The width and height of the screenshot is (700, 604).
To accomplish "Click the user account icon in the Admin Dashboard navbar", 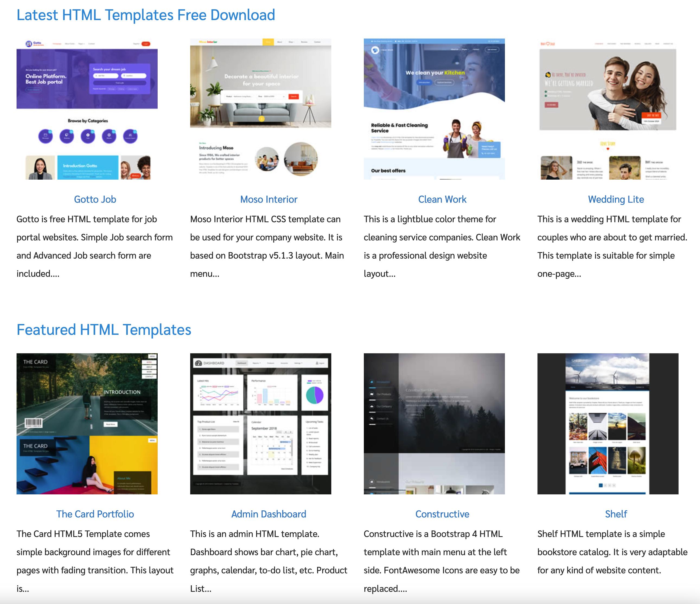I will coord(317,364).
